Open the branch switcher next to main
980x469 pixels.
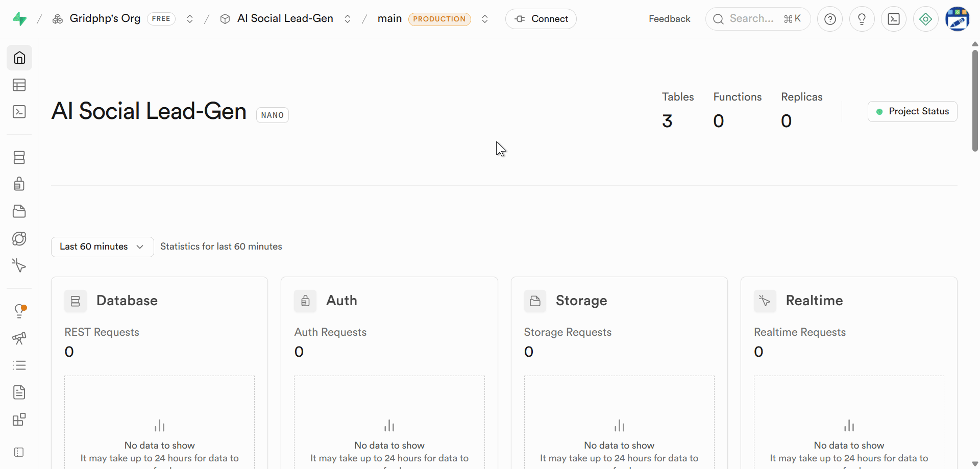(x=485, y=19)
